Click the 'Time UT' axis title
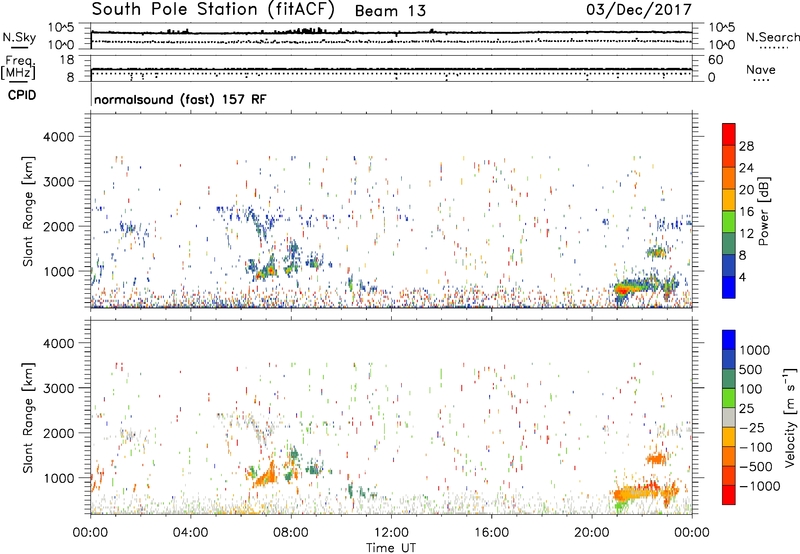The width and height of the screenshot is (800, 554). pyautogui.click(x=391, y=548)
